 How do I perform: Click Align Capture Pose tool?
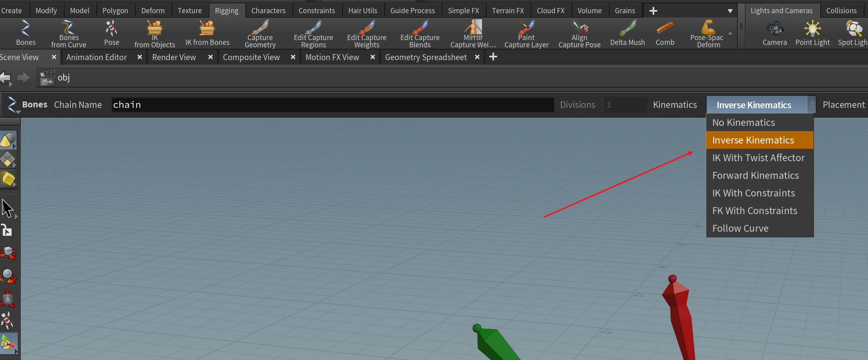[579, 34]
